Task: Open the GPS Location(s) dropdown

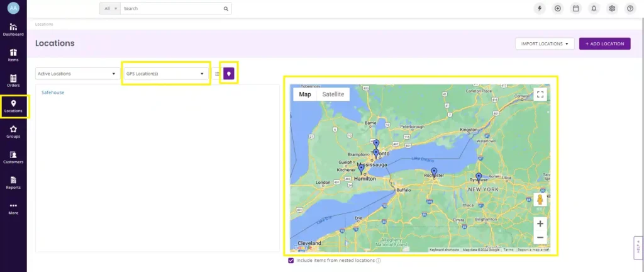Action: coord(165,74)
